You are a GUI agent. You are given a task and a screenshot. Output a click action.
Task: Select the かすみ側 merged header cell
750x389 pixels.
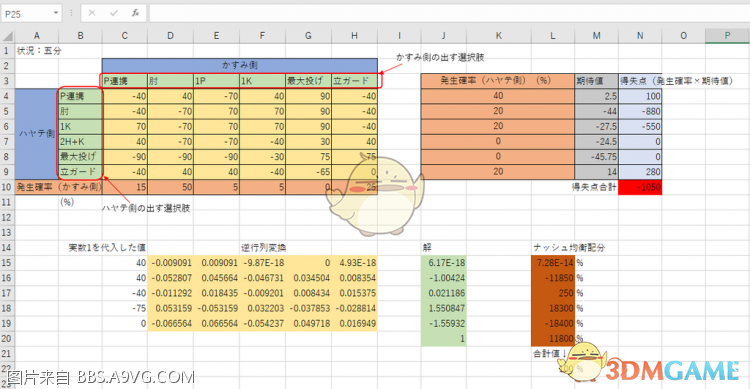240,65
